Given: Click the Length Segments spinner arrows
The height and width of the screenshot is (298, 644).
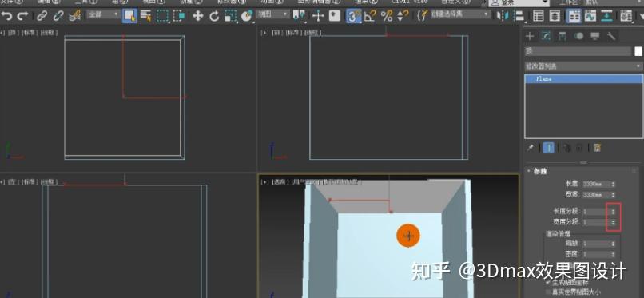Looking at the screenshot, I should tap(613, 212).
